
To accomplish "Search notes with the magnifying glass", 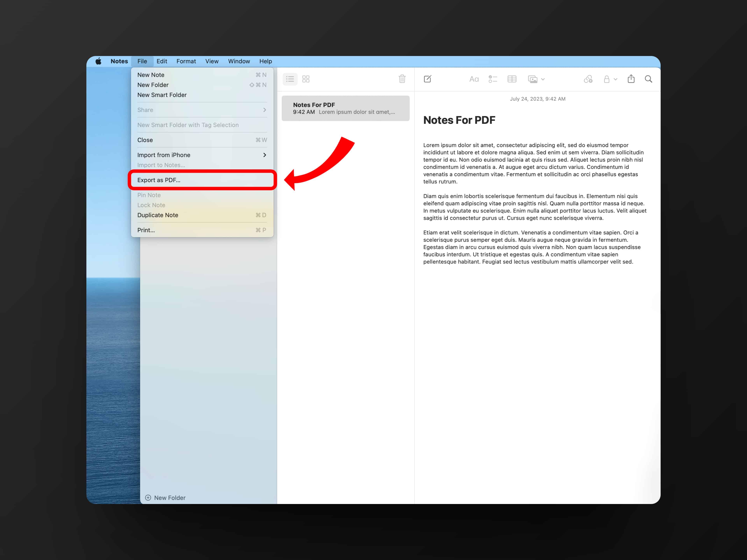I will [648, 79].
